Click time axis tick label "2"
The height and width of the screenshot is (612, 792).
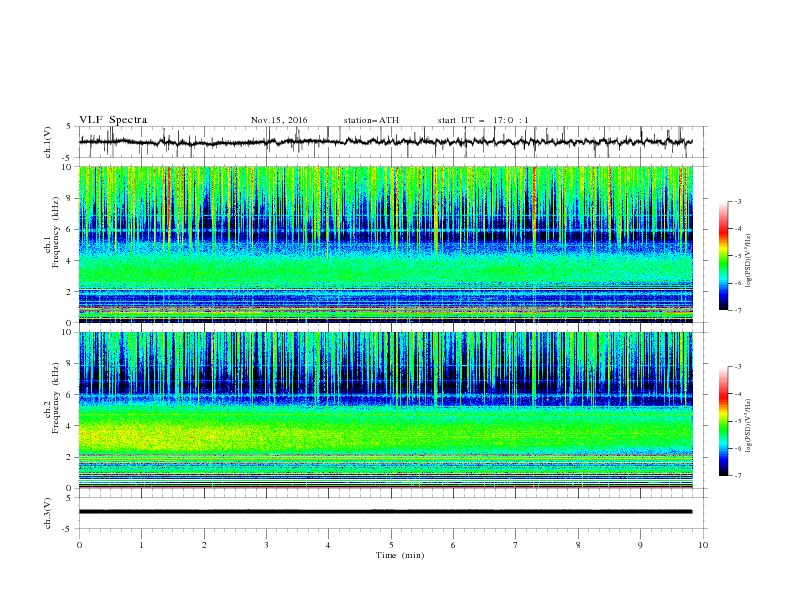pos(204,545)
